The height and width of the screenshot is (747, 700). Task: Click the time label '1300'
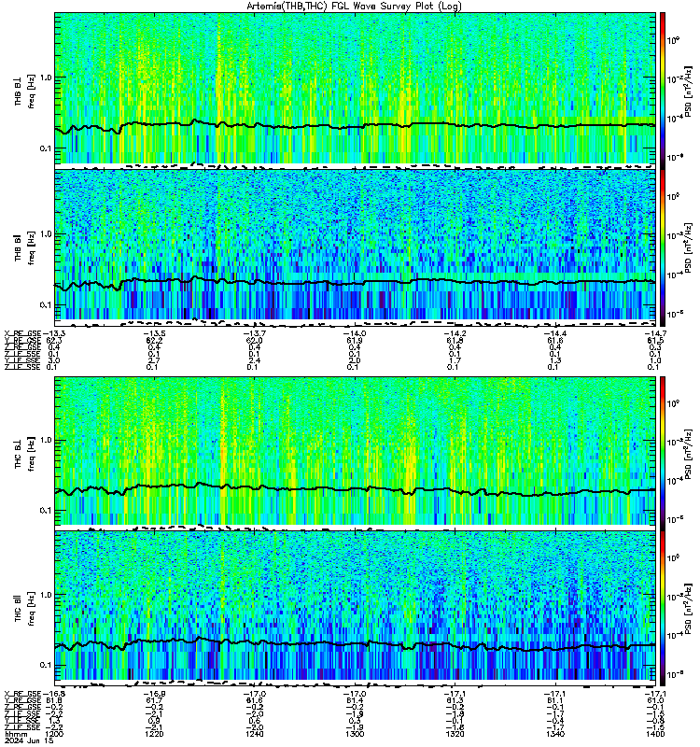[355, 734]
